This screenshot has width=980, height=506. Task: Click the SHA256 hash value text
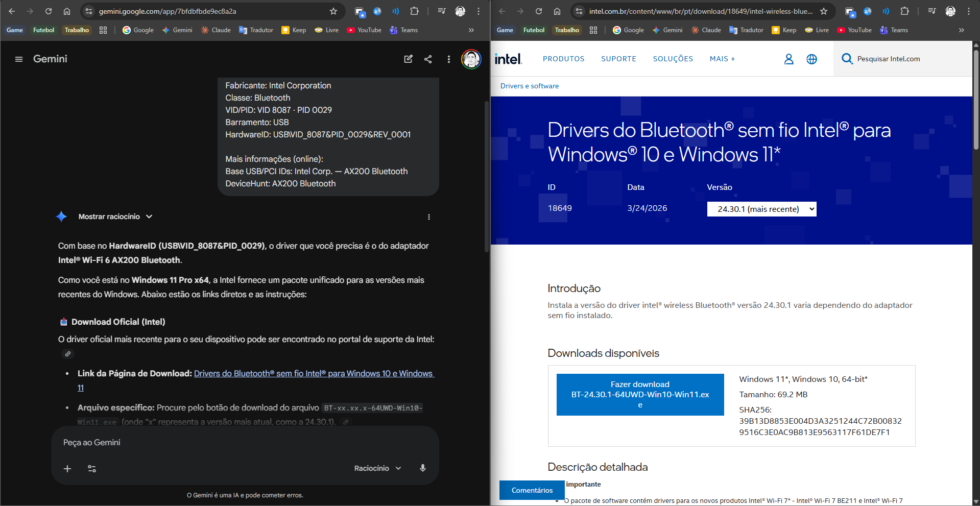point(820,427)
